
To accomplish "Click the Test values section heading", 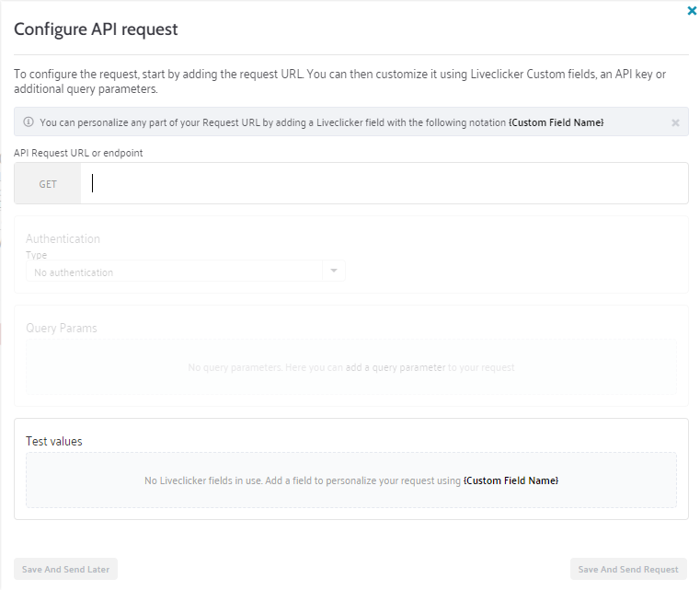I will 54,441.
